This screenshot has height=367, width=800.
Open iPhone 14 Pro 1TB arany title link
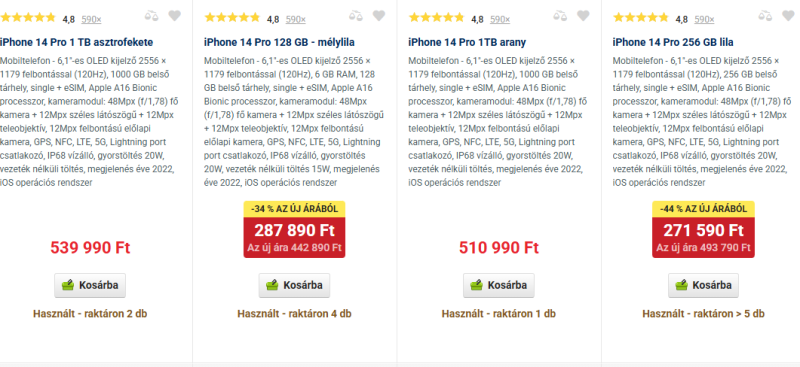467,42
